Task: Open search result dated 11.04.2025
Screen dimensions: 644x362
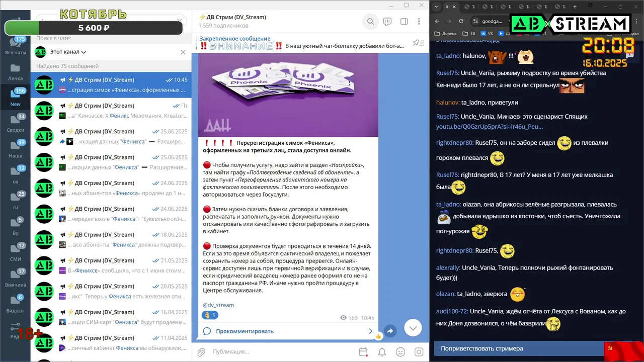Action: pos(111,343)
